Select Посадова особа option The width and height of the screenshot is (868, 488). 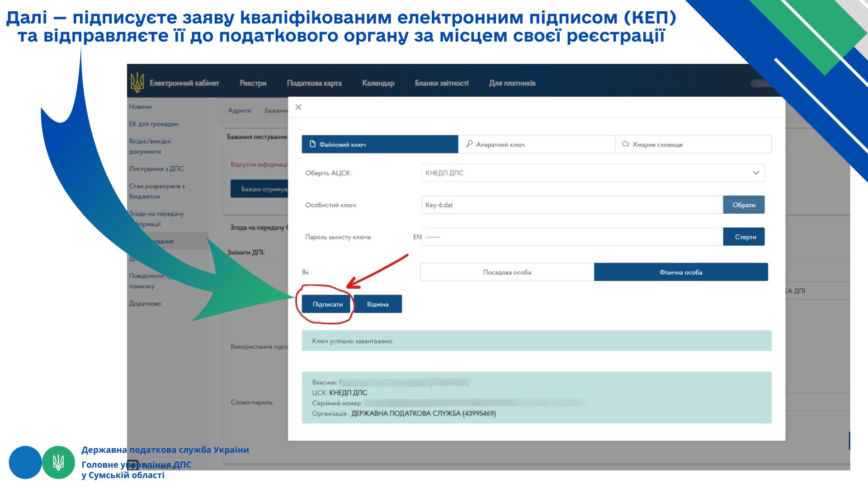coord(507,272)
